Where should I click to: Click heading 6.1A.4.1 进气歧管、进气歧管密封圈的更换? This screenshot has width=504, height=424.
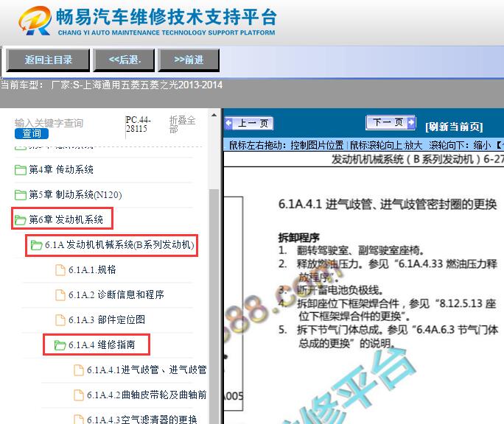pos(388,205)
